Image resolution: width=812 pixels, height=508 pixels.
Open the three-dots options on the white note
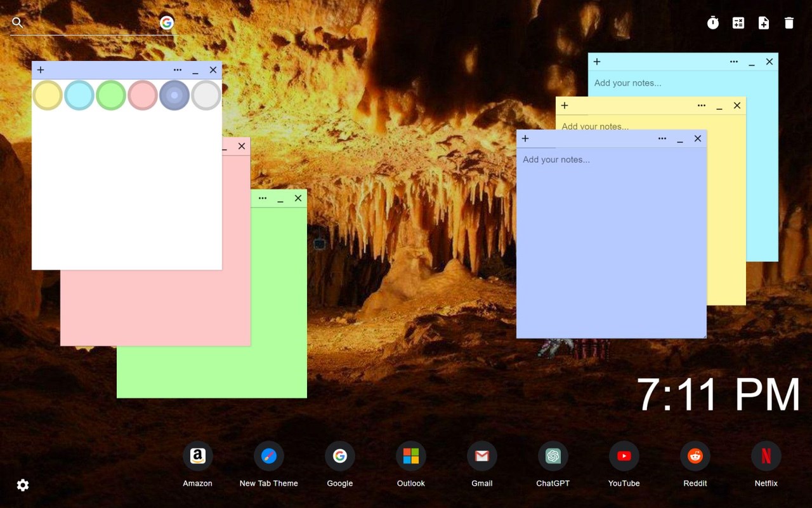pyautogui.click(x=178, y=70)
